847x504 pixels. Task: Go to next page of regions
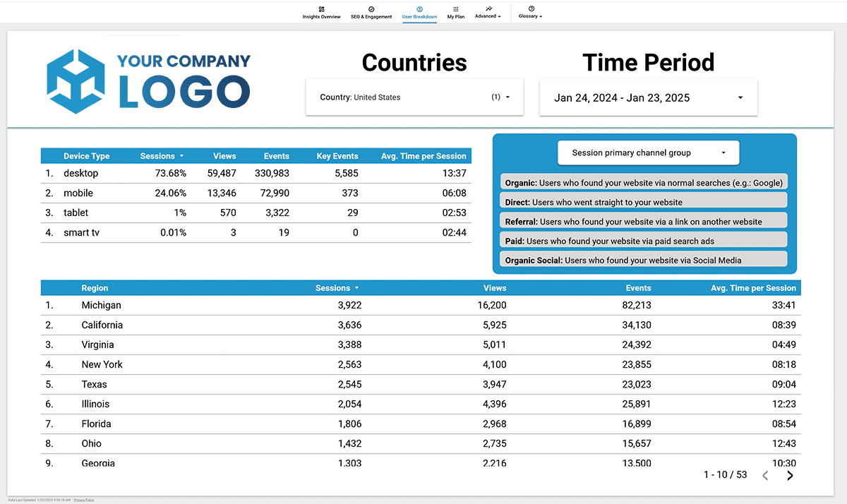tap(790, 476)
